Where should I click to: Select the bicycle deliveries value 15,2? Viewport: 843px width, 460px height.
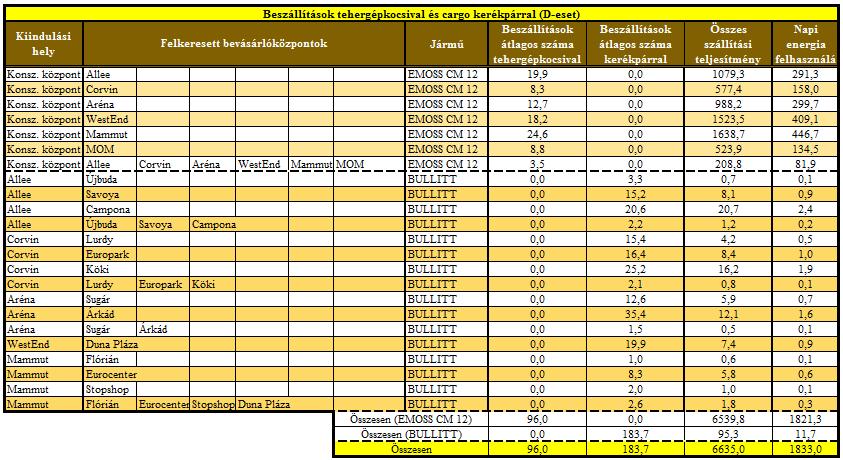point(635,195)
